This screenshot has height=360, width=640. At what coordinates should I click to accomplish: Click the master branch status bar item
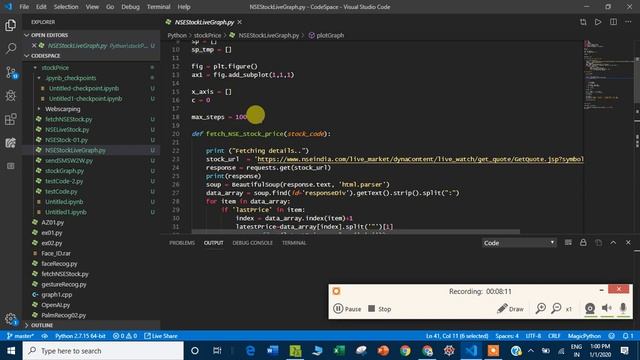[x=20, y=336]
